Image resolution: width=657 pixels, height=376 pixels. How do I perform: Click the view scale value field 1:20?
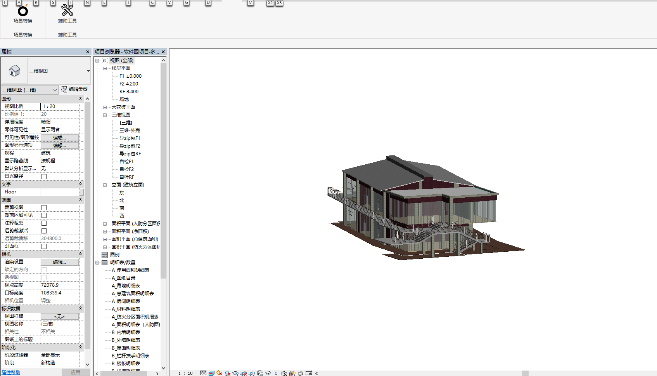(x=60, y=106)
